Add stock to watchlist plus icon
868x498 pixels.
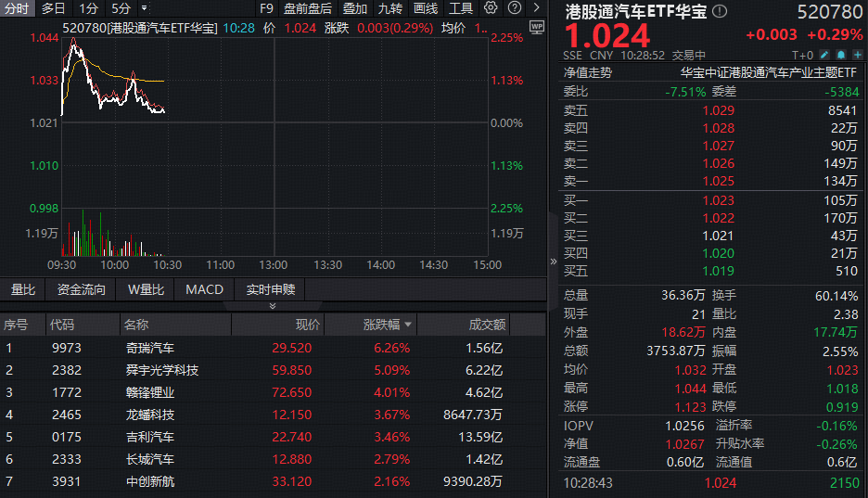coord(858,54)
